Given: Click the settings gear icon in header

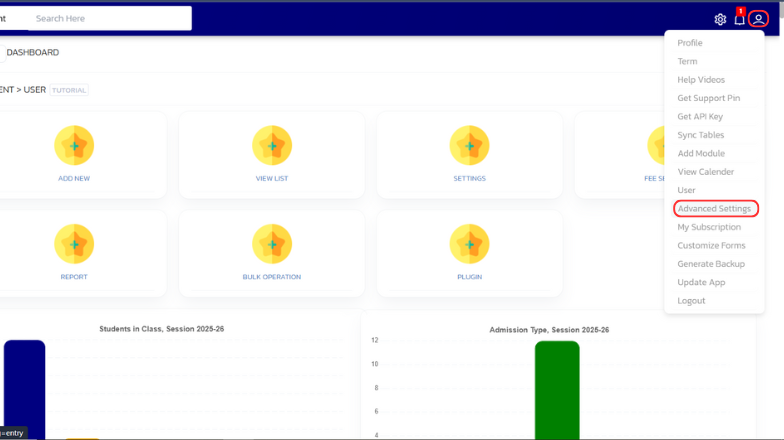Looking at the screenshot, I should (720, 19).
